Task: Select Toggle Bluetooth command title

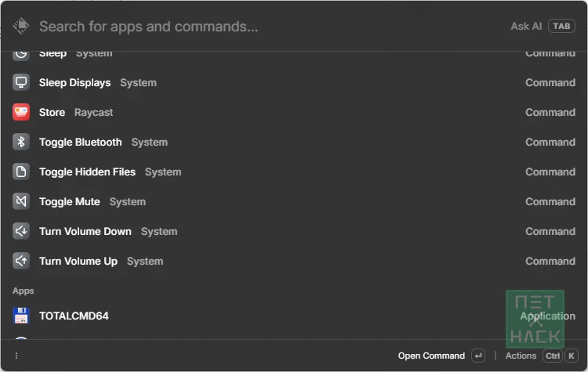Action: click(80, 142)
